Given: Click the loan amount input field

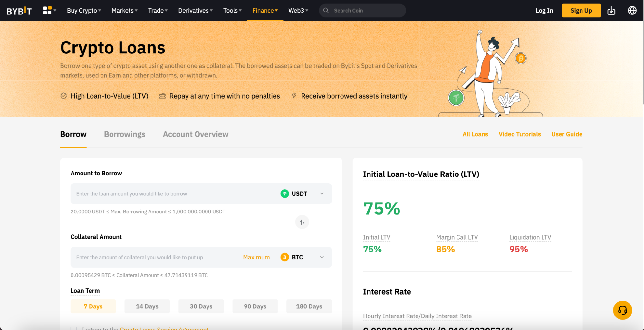Looking at the screenshot, I should (161, 193).
